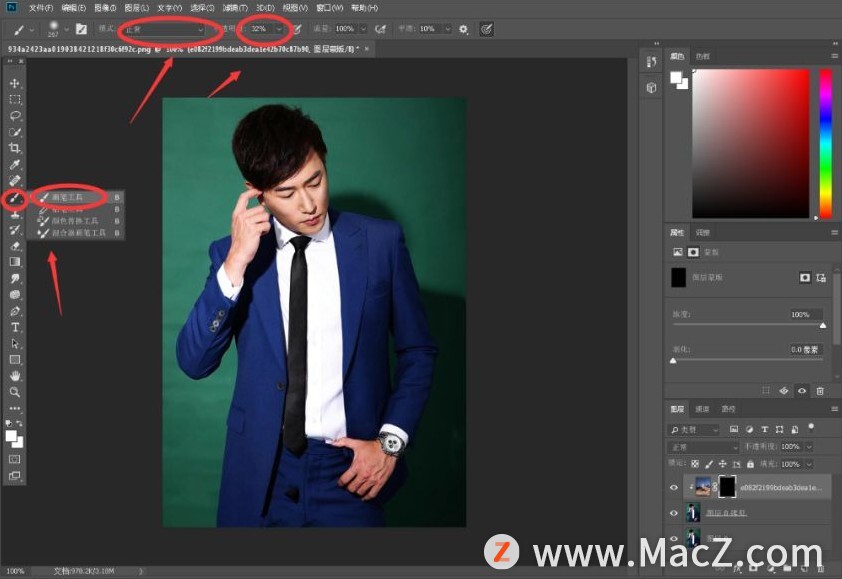842x579 pixels.
Task: Toggle mask visibility eye in Properties panel
Action: [x=802, y=391]
